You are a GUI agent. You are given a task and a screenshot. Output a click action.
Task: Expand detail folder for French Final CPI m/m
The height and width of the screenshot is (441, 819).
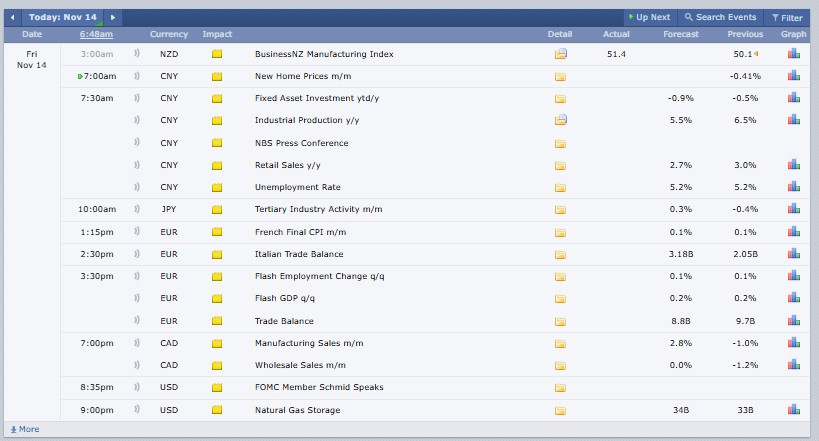[560, 232]
